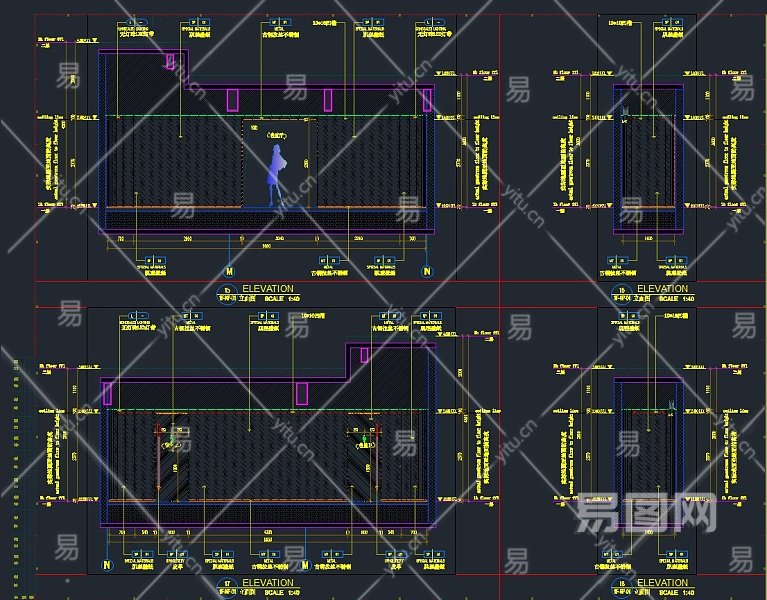Select the blue human silhouette in the doorway
767x600 pixels.
pos(276,174)
